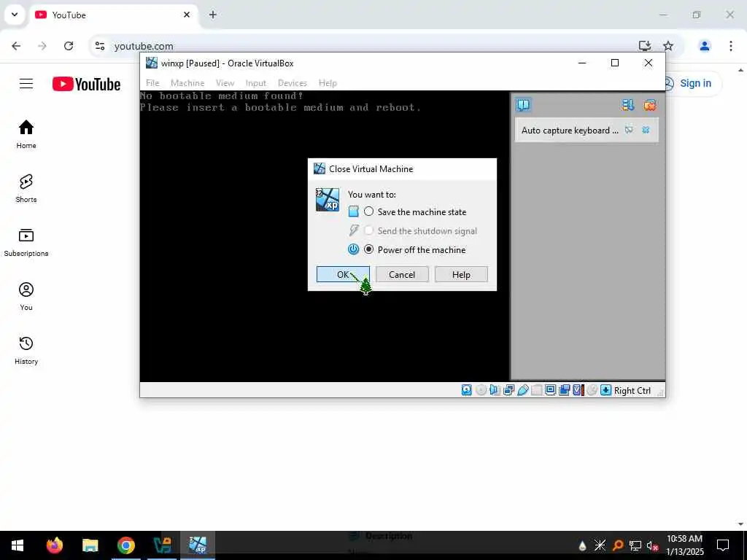Click the install app icon in Chrome address bar
Screen dimensions: 747x560
[x=645, y=46]
